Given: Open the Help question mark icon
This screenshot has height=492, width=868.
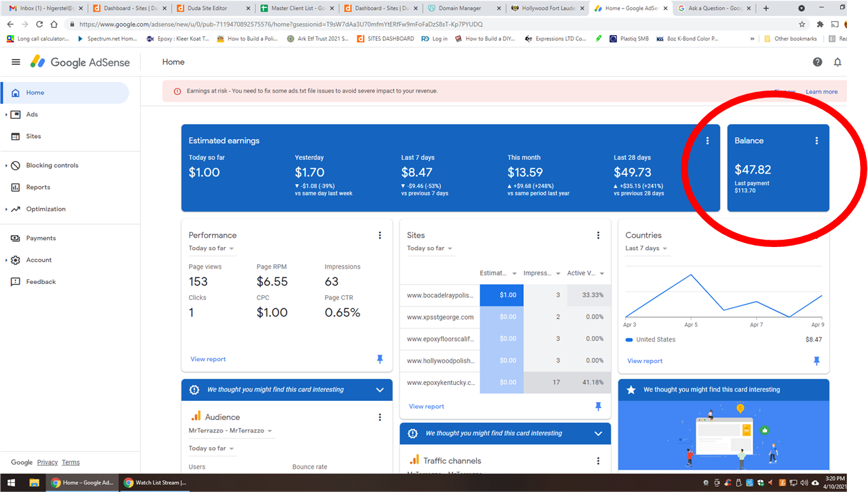Looking at the screenshot, I should pyautogui.click(x=818, y=62).
